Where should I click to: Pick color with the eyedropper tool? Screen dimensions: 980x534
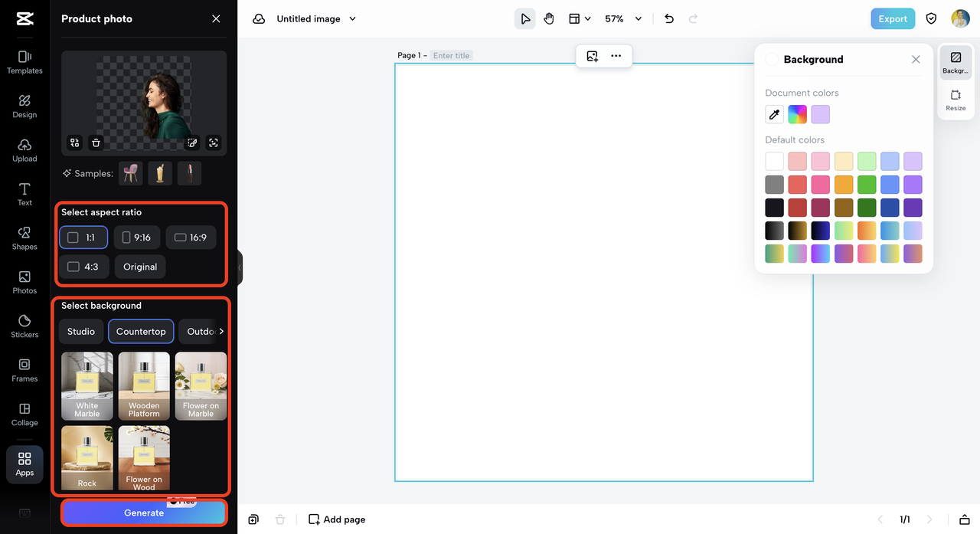(775, 114)
